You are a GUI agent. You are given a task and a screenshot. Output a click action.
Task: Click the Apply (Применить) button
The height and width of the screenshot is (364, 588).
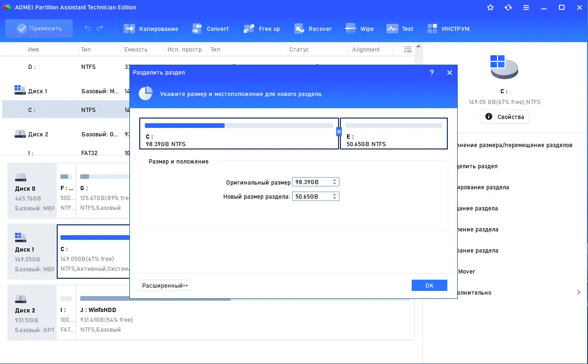tap(39, 29)
